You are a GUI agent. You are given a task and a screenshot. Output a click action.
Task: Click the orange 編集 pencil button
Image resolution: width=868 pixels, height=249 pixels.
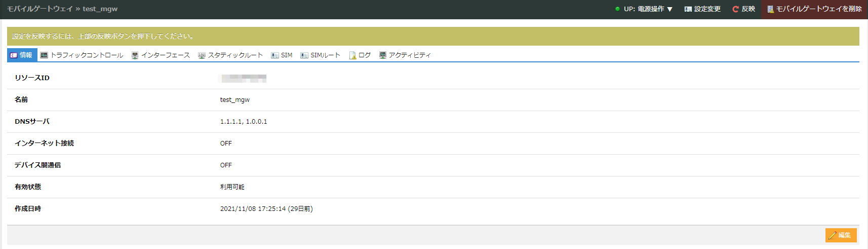coord(841,235)
